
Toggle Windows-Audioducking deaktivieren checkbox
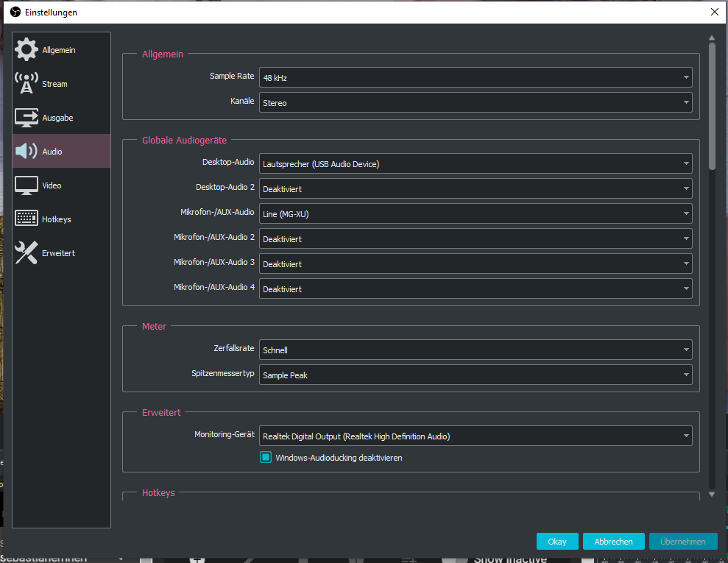(266, 458)
